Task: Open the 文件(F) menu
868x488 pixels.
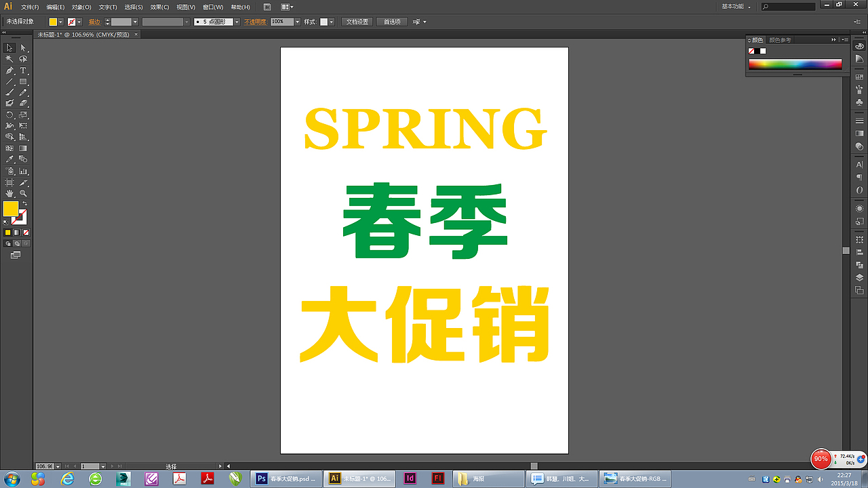Action: coord(30,7)
